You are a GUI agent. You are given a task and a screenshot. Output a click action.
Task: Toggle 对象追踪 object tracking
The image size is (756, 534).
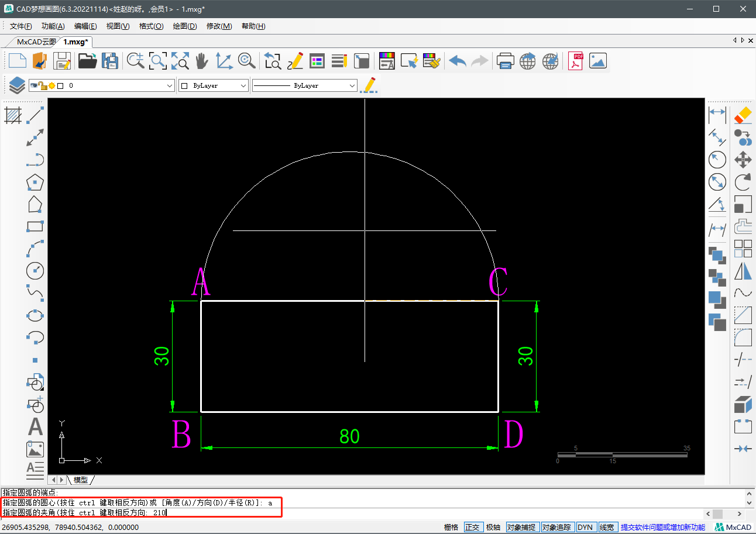coord(556,527)
